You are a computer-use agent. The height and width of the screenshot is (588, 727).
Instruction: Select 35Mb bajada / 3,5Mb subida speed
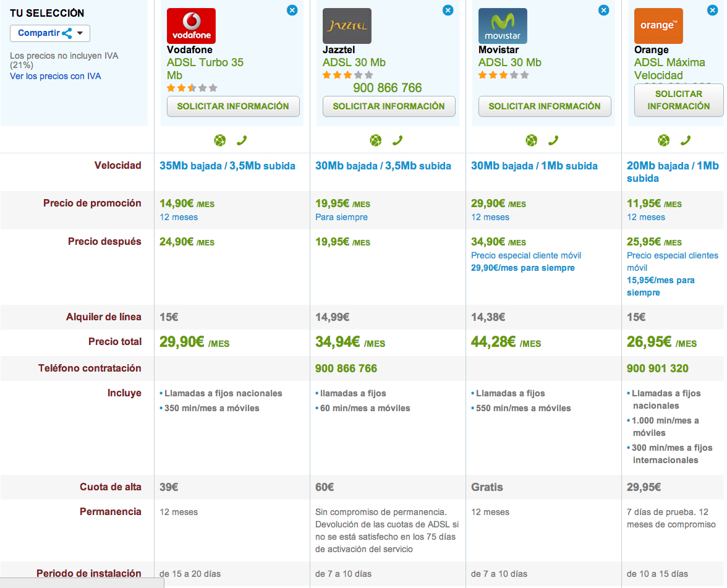(x=227, y=166)
